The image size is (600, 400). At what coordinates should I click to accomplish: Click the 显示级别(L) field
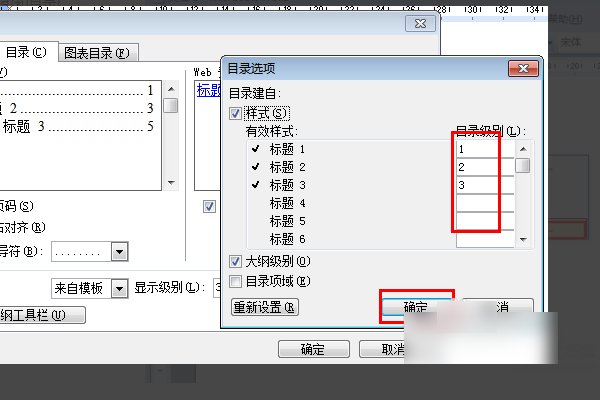(217, 288)
